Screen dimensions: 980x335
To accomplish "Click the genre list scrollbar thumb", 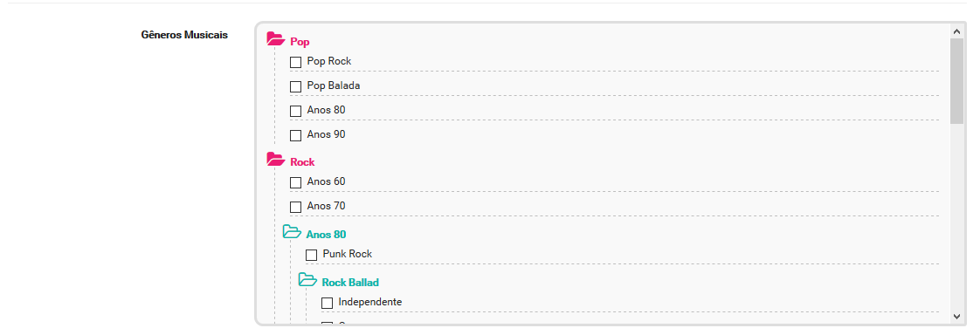I will 956,80.
